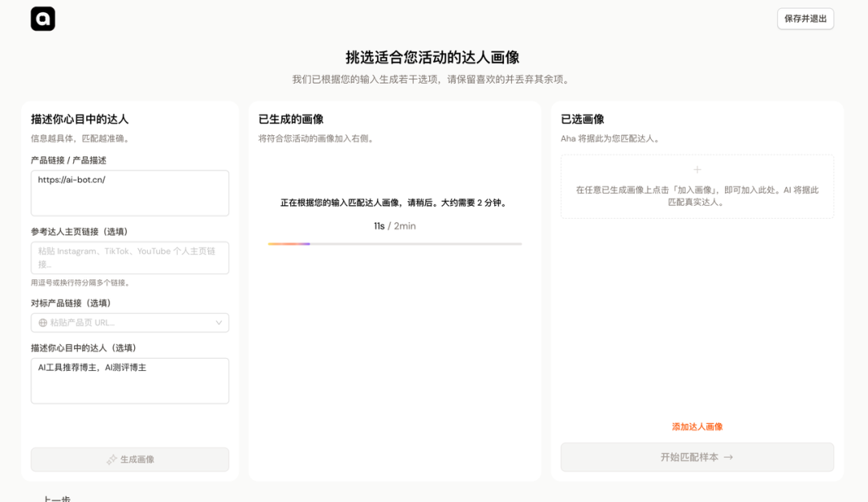Focus the 描述你心目中的达人 (选填) textarea

129,381
